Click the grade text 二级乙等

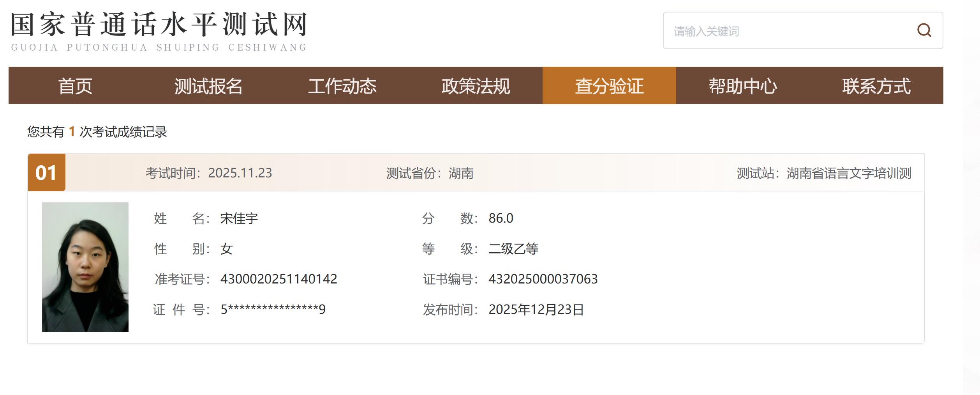click(x=513, y=249)
